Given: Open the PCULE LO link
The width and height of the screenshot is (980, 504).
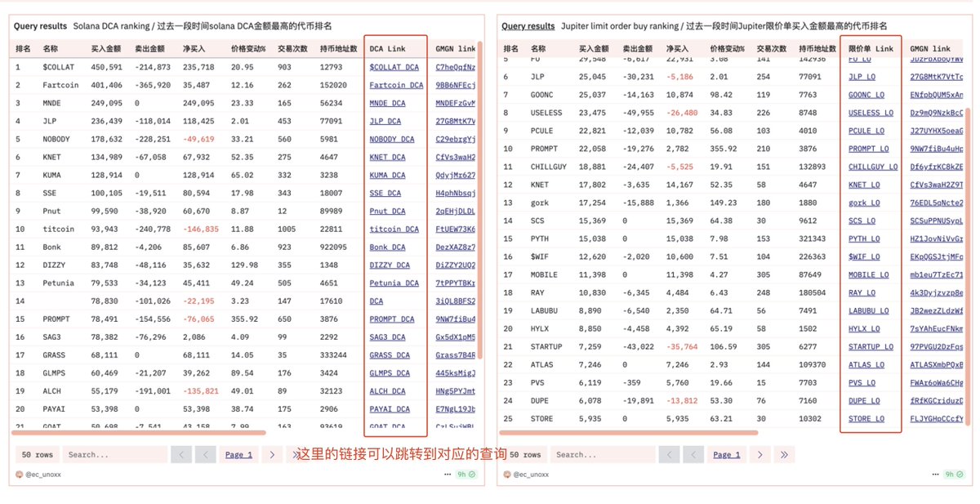Looking at the screenshot, I should pos(866,131).
